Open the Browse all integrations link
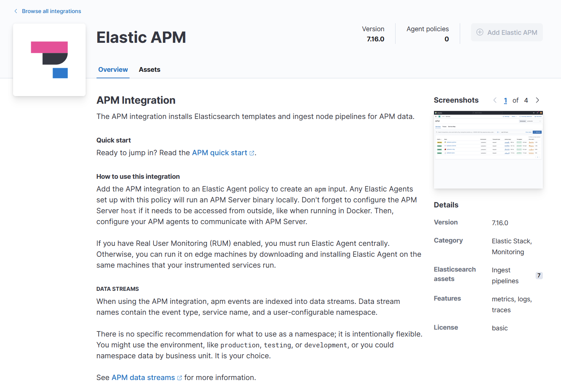Viewport: 561px width, 392px height. pyautogui.click(x=52, y=11)
